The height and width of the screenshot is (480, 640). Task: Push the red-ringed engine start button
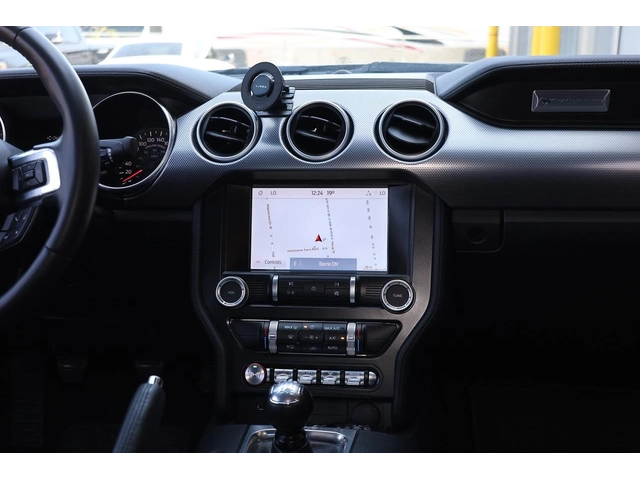[255, 374]
